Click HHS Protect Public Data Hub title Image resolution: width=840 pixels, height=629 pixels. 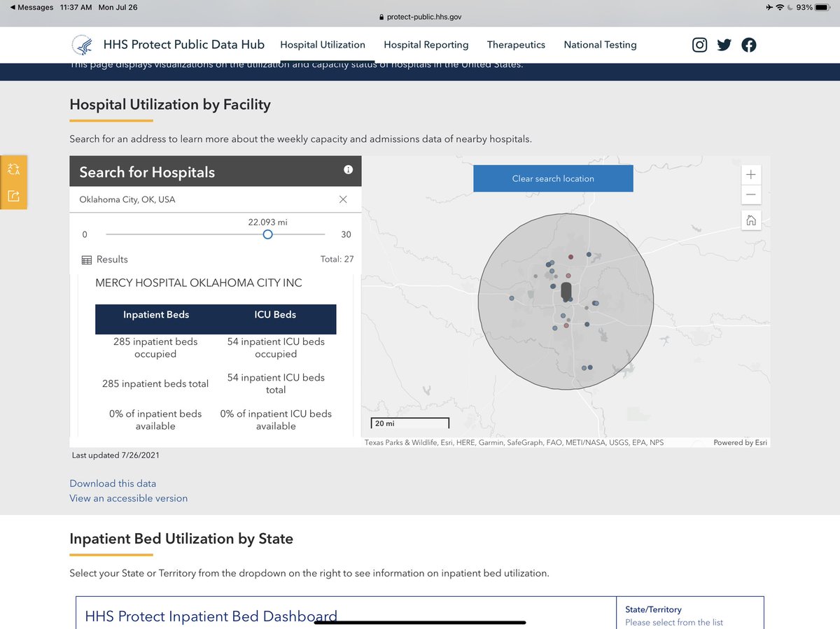pos(184,45)
